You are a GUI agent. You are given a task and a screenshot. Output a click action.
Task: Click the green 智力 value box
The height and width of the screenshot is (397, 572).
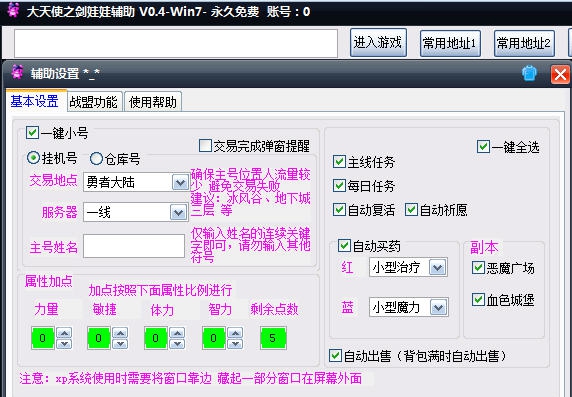click(213, 338)
